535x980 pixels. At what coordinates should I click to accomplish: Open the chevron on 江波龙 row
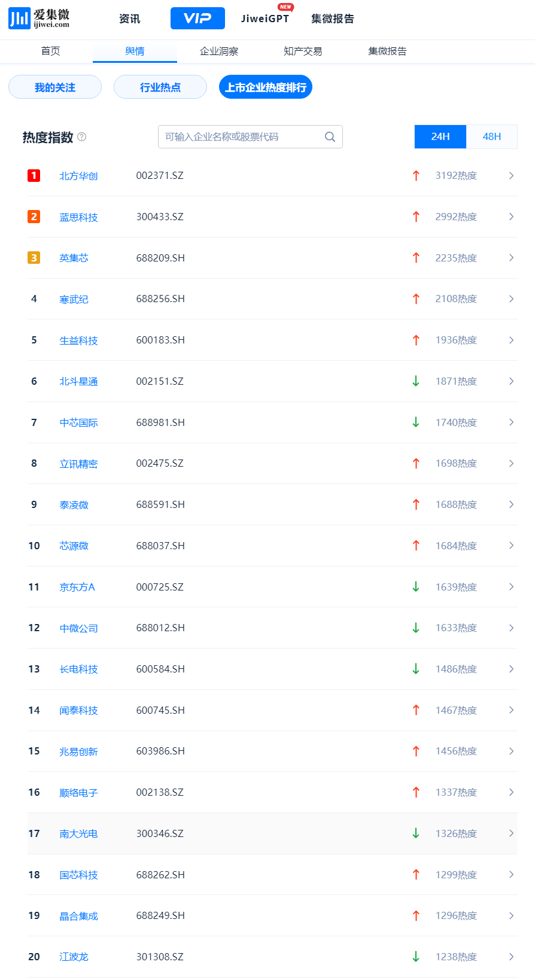pos(511,957)
